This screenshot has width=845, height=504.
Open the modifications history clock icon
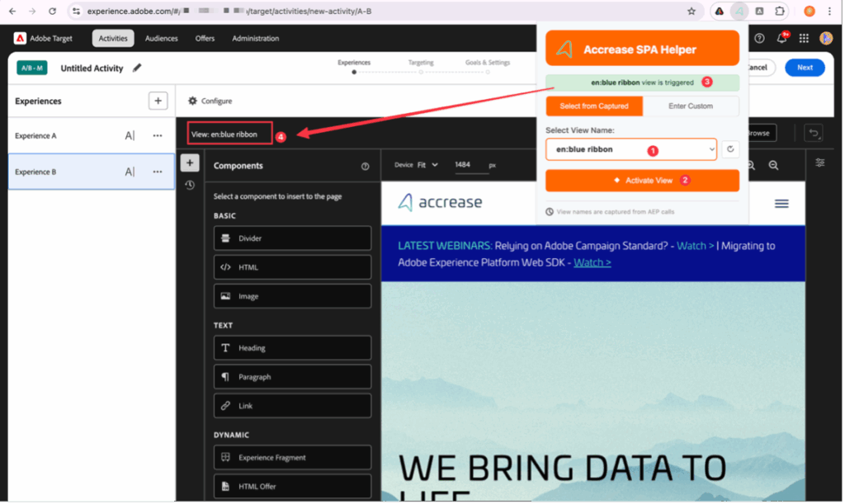tap(190, 186)
